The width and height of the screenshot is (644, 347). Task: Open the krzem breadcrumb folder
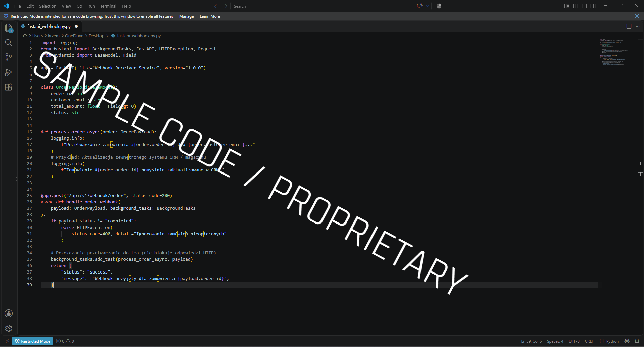point(54,36)
